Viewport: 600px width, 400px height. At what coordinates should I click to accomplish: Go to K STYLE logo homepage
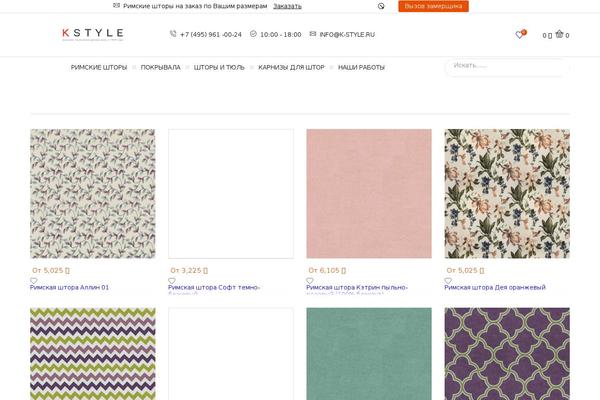click(93, 34)
